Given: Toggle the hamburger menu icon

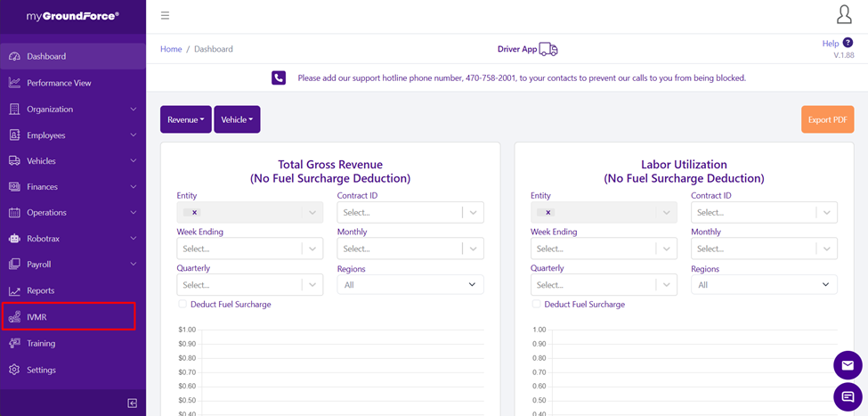Looking at the screenshot, I should (x=165, y=15).
